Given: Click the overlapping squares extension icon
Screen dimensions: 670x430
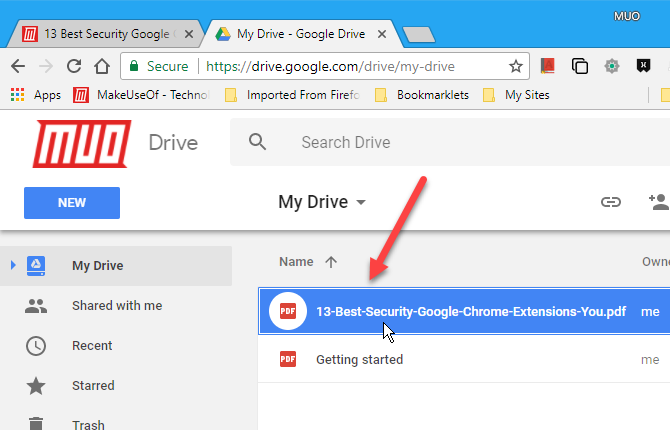Looking at the screenshot, I should (580, 66).
